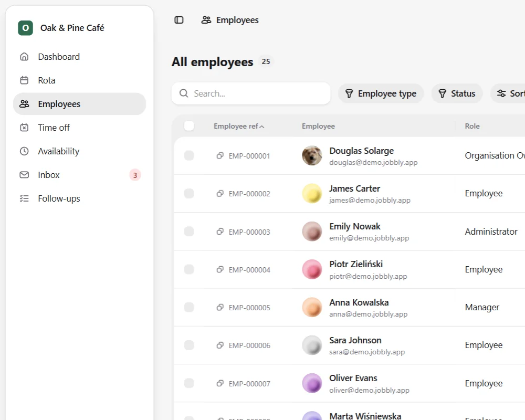Open the Inbox page
Image resolution: width=525 pixels, height=420 pixels.
(79, 175)
